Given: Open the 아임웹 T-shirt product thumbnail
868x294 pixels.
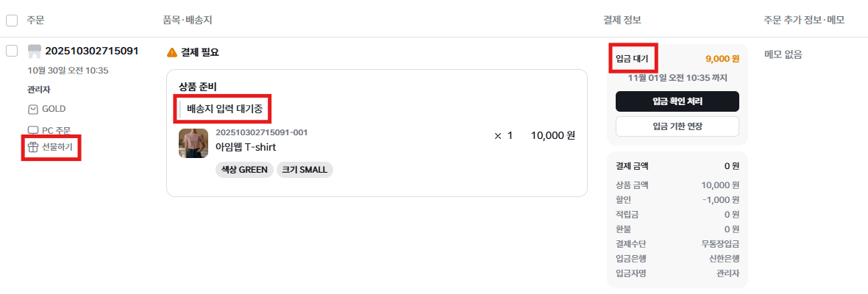Looking at the screenshot, I should click(x=193, y=143).
